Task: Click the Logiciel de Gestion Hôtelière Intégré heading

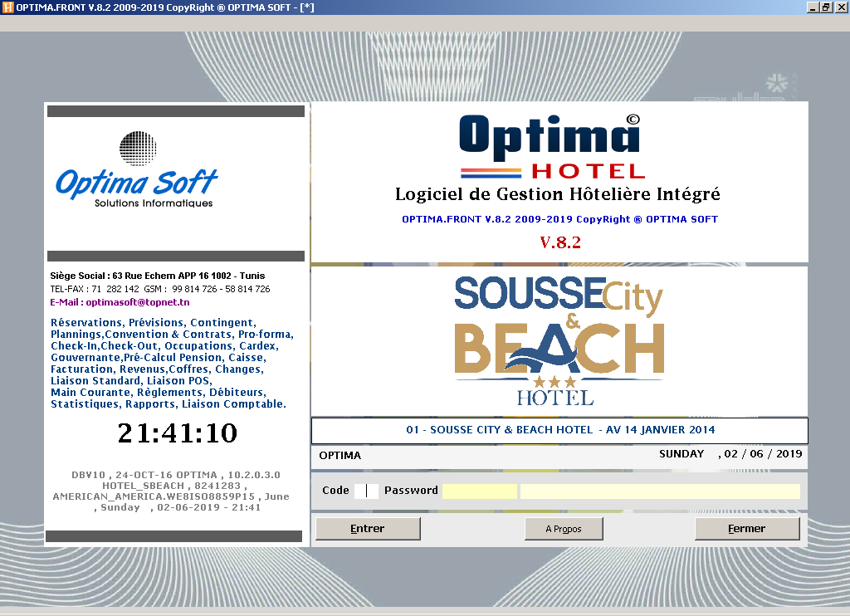Action: click(558, 194)
